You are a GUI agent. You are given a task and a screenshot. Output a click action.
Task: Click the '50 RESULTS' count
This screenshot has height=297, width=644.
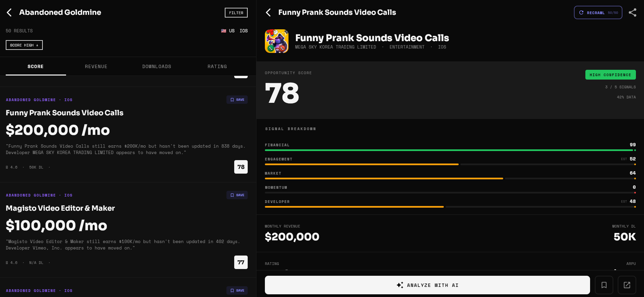[x=19, y=31]
